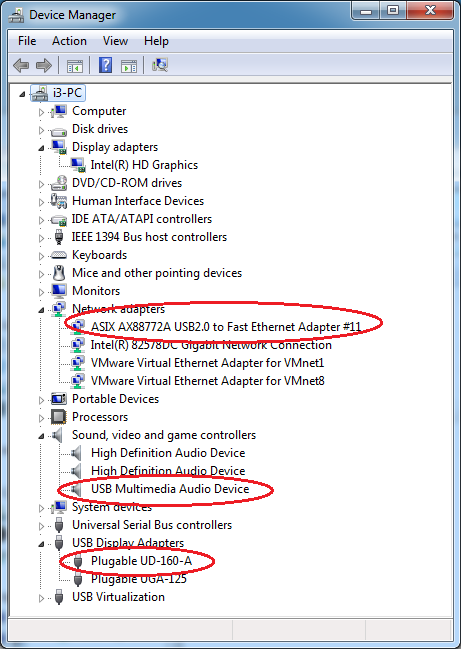Expand the Disk drives category
461x649 pixels.
click(x=41, y=130)
